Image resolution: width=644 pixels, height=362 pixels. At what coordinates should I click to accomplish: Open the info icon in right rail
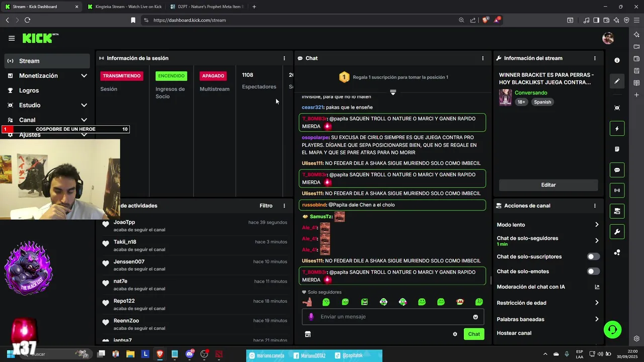point(617,60)
